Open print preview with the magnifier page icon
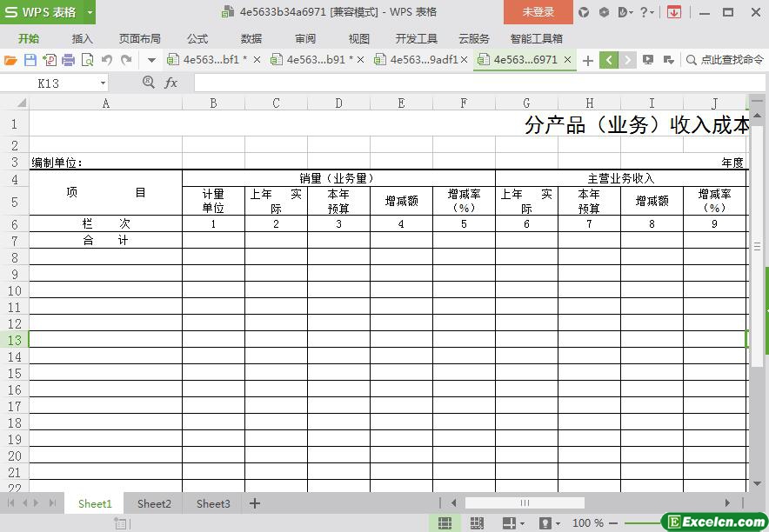This screenshot has height=532, width=769. click(87, 60)
